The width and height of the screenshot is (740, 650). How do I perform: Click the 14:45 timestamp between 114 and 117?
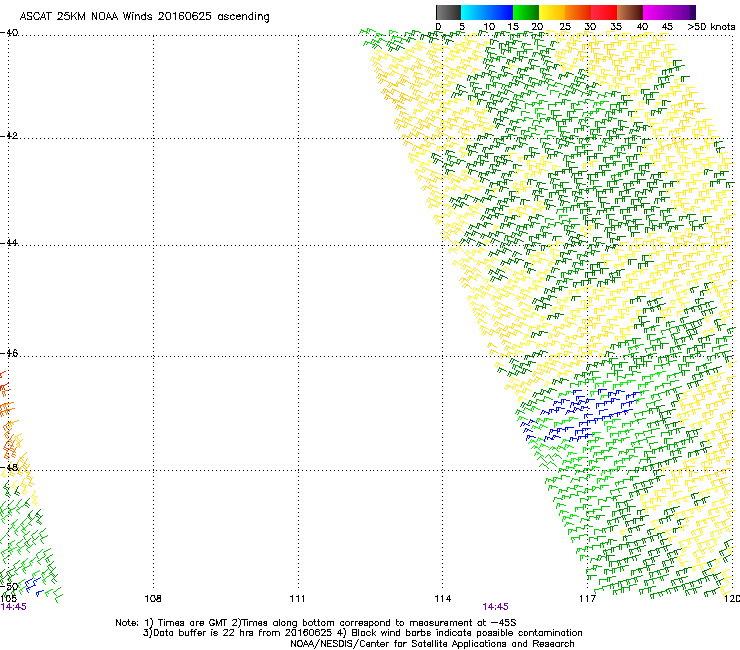(x=495, y=607)
